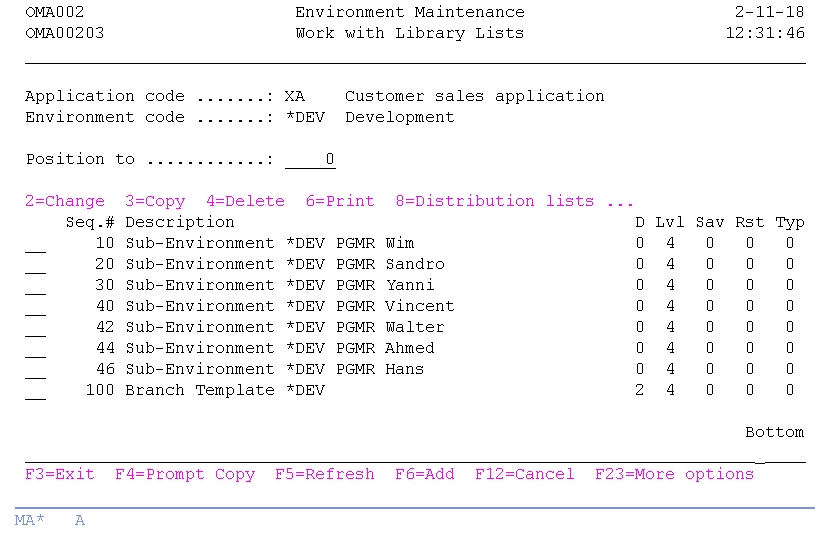The width and height of the screenshot is (830, 534).
Task: Show F23=More options
Action: coord(674,475)
